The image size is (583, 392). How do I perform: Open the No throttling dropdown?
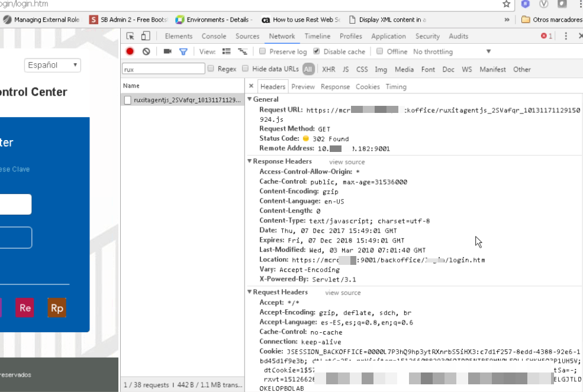click(x=452, y=51)
